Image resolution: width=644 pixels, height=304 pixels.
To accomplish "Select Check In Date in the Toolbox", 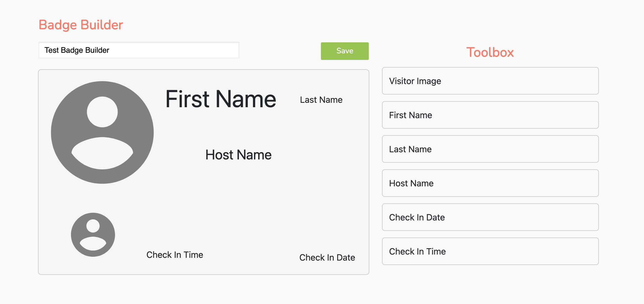I will 490,217.
